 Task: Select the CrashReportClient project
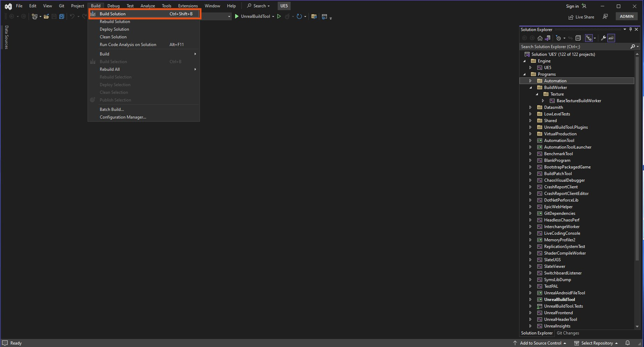[561, 187]
